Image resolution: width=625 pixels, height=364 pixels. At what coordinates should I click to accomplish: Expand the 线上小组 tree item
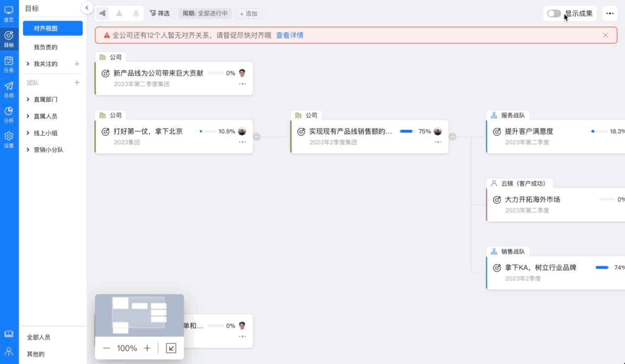click(28, 133)
